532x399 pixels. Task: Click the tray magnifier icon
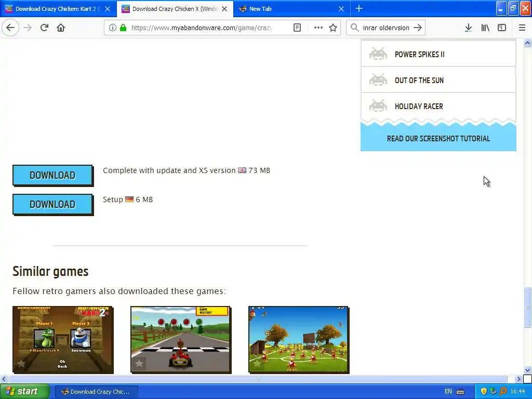point(503,392)
